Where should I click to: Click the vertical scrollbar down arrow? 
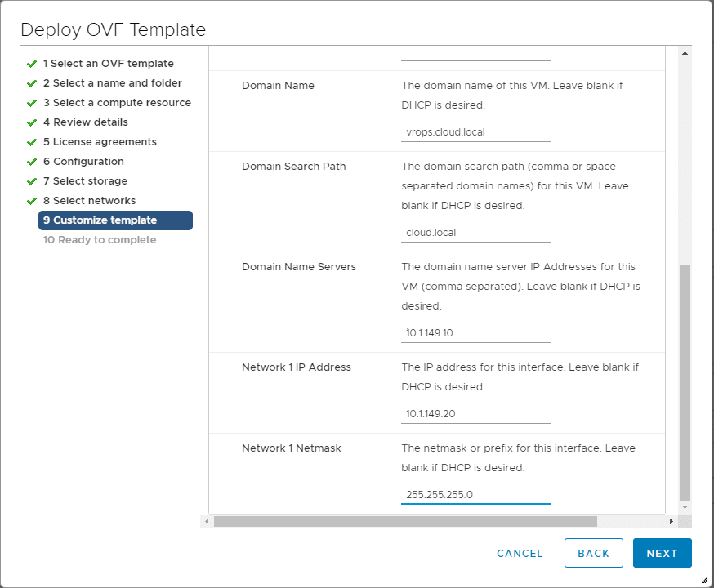[x=685, y=507]
